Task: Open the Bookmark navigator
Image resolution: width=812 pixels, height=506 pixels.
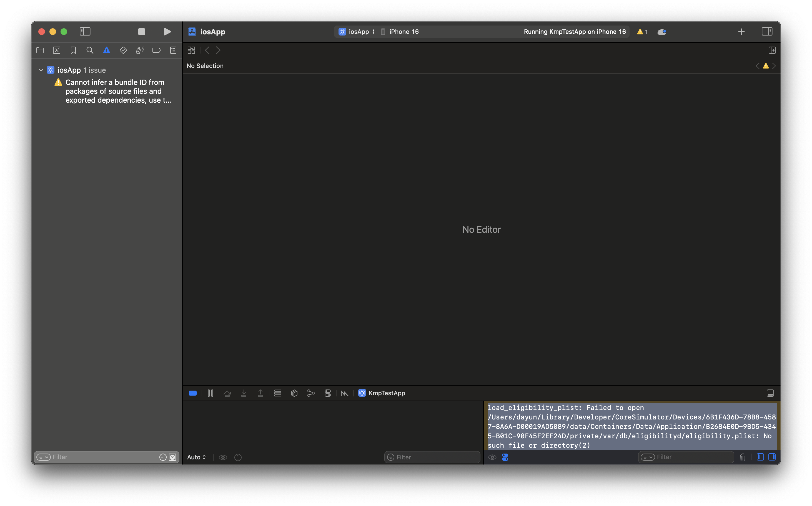Action: [73, 50]
